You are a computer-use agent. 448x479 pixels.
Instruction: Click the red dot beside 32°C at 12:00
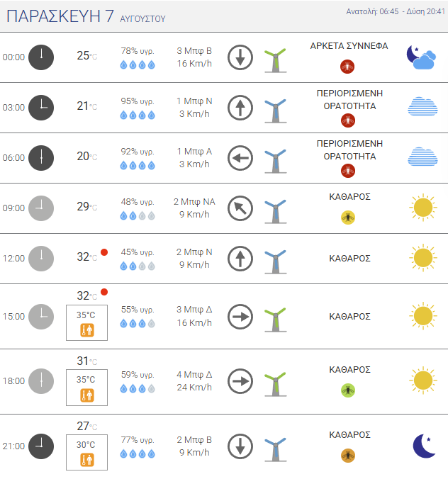[104, 252]
